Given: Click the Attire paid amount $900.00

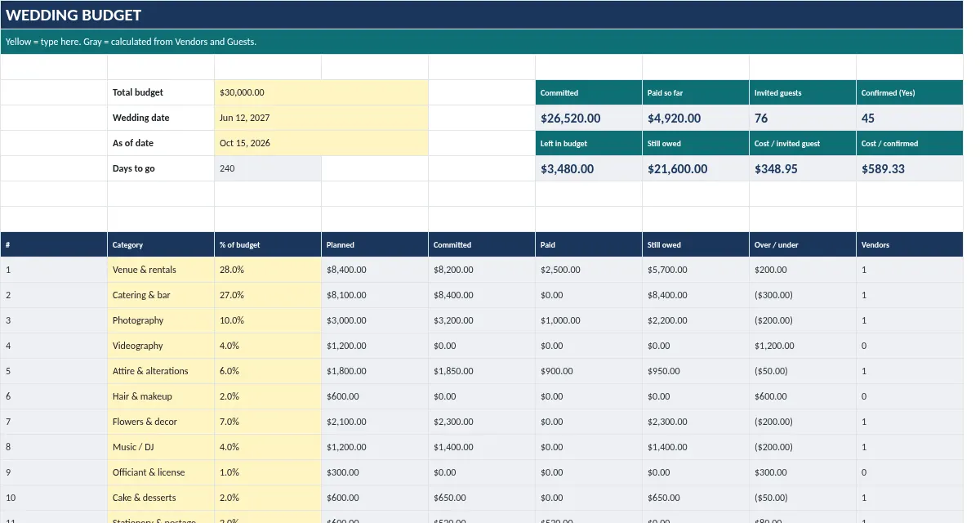Looking at the screenshot, I should tap(589, 371).
